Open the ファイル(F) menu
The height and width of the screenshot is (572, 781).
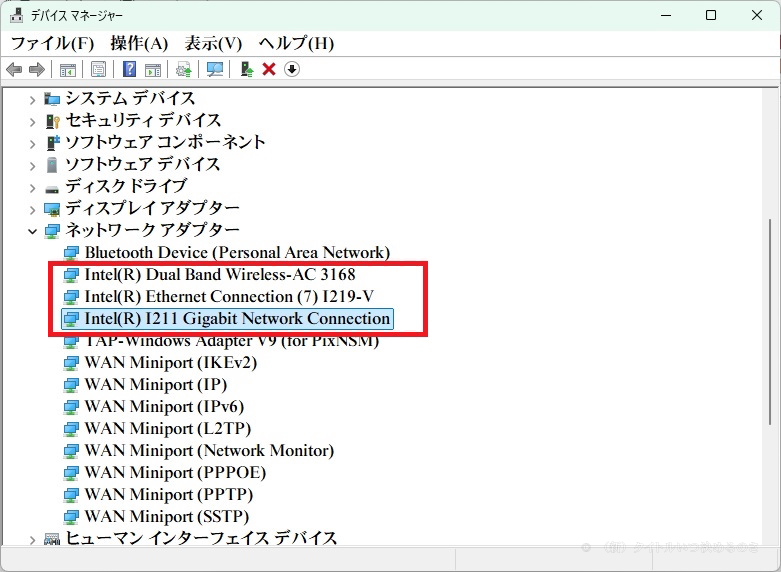52,43
